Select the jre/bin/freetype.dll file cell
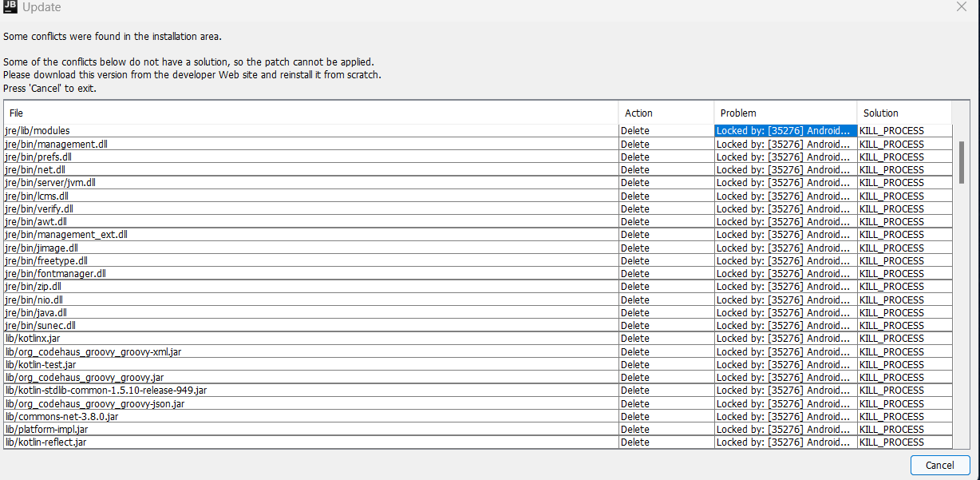 (x=311, y=260)
